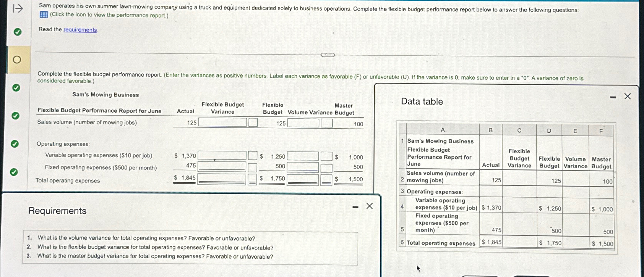Select F/U box for sales volume variance
The width and height of the screenshot is (644, 277).
tap(326, 123)
